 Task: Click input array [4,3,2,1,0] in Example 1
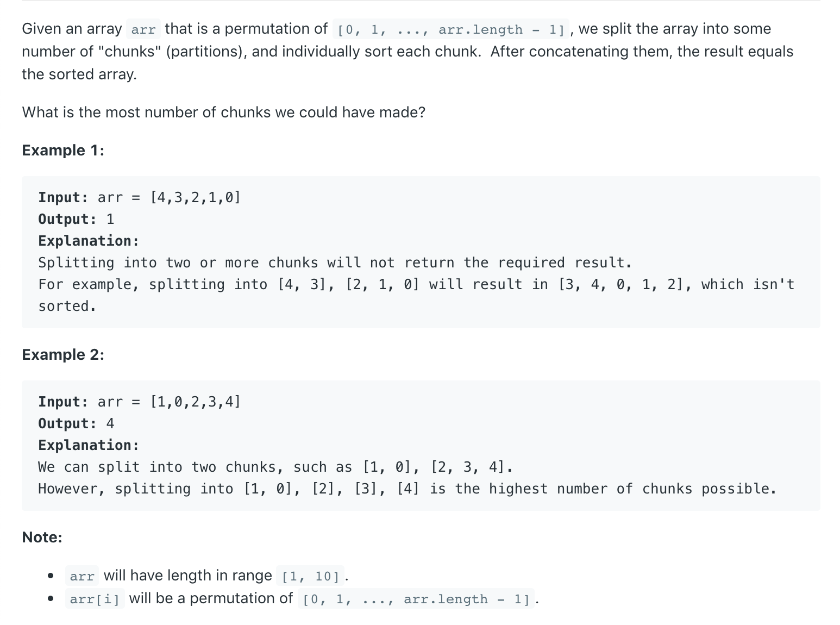tap(195, 197)
